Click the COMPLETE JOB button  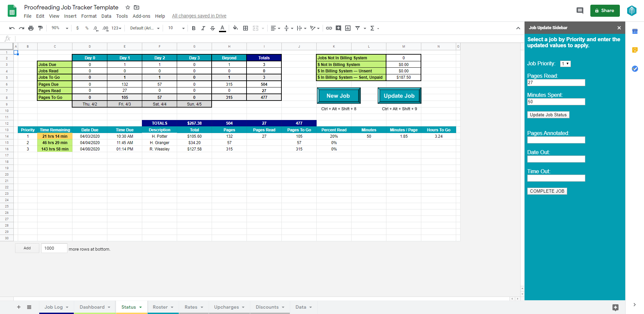(547, 191)
